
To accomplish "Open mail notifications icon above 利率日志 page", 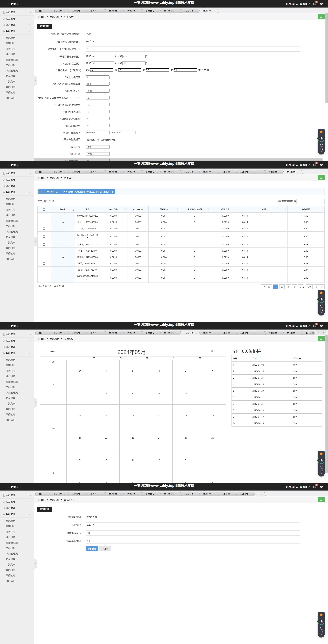I will click(315, 165).
